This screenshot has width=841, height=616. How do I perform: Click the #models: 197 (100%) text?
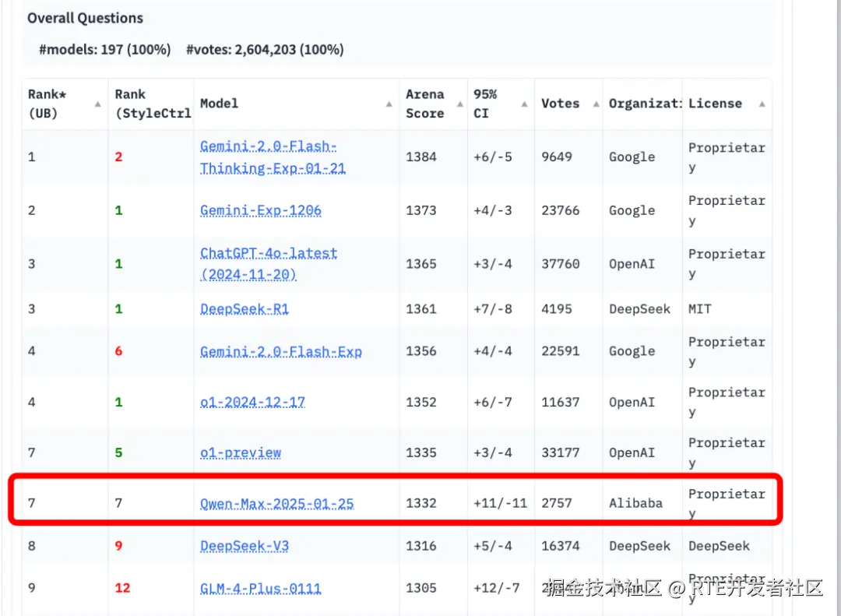pos(105,50)
